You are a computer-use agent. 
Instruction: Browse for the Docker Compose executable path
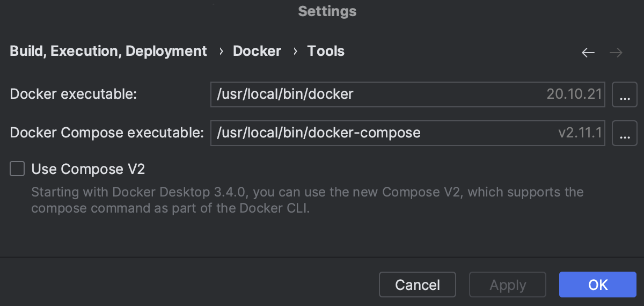[624, 133]
